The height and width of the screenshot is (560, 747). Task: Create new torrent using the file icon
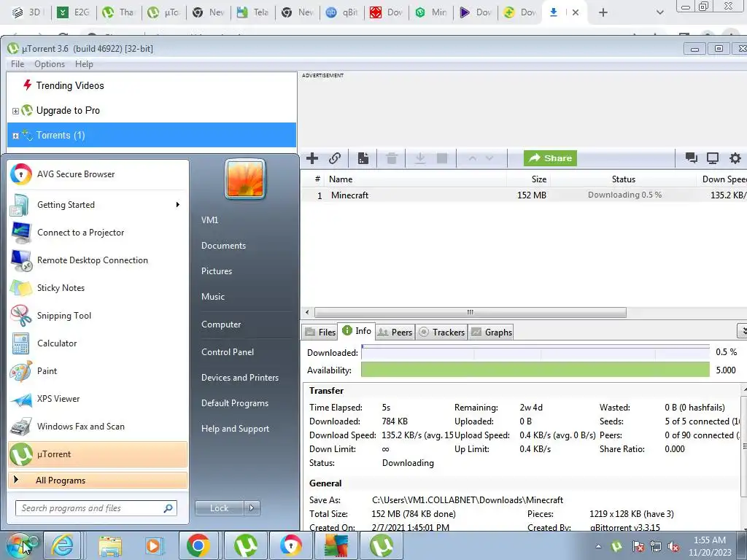[x=363, y=158]
